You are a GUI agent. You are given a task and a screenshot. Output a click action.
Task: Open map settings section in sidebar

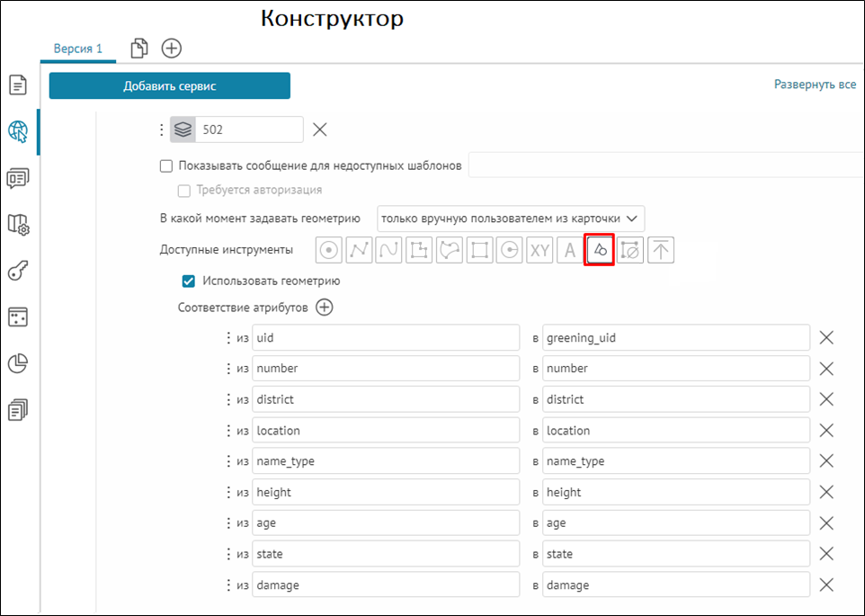[18, 225]
